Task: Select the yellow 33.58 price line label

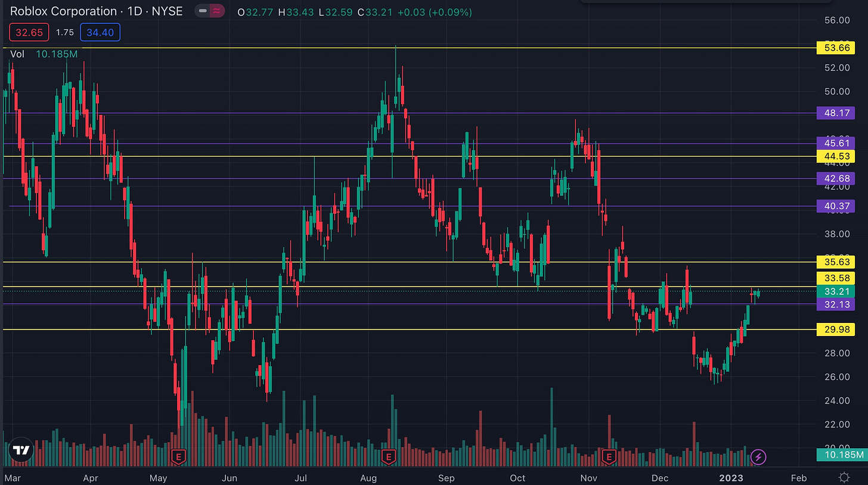Action: coord(835,278)
